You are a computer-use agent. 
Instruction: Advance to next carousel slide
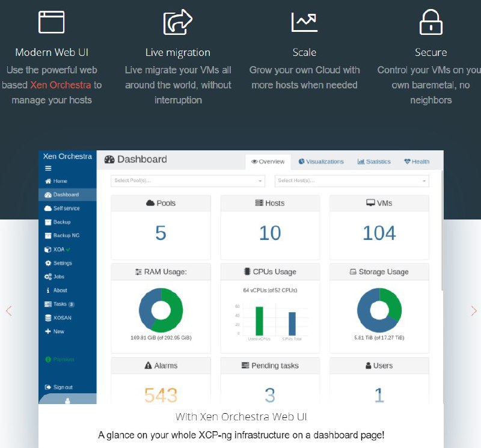tap(474, 311)
